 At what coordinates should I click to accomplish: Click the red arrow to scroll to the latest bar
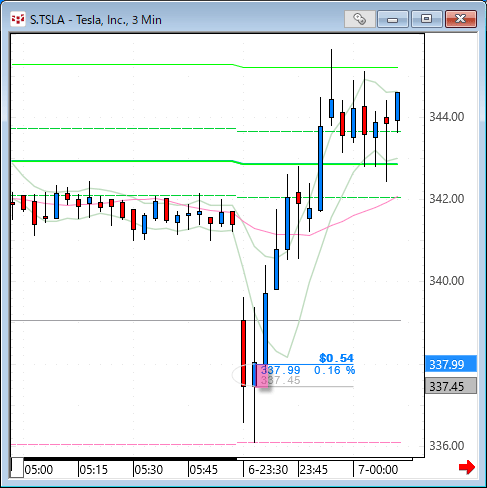coord(467,467)
